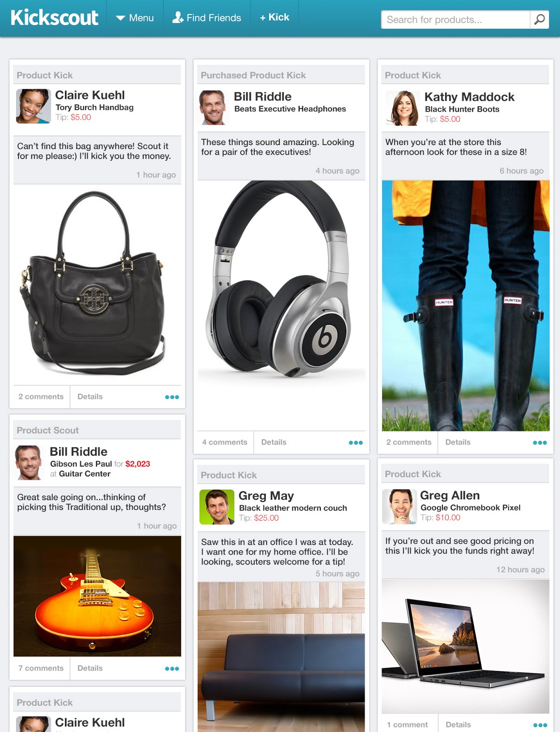The image size is (560, 732).
Task: Create a new kick with + Kick
Action: tap(275, 17)
